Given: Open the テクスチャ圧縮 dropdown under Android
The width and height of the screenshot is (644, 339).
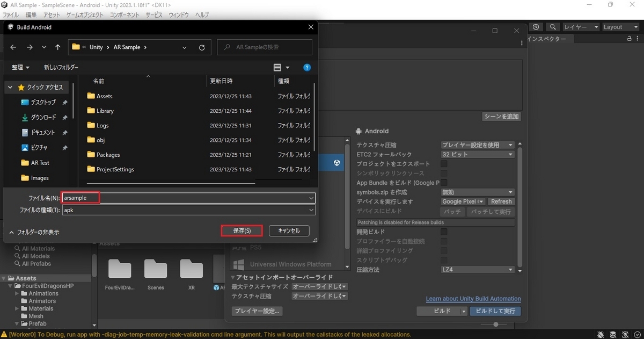Looking at the screenshot, I should pos(478,145).
